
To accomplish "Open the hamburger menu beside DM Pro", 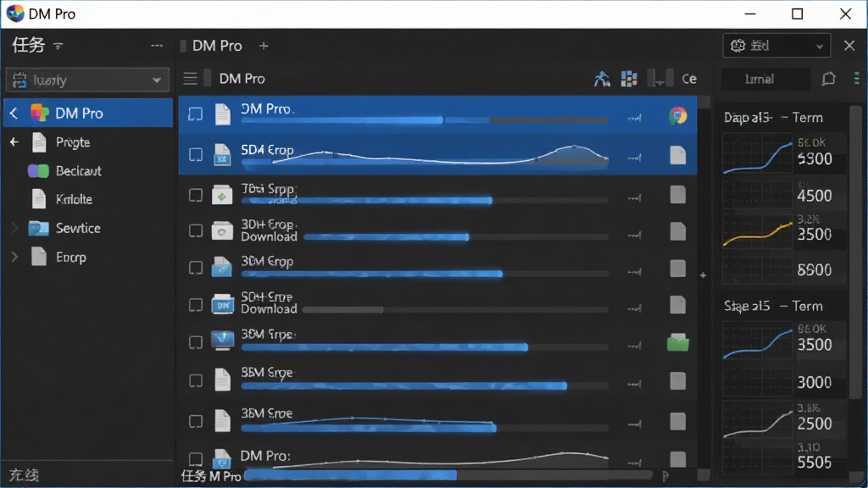I will (190, 79).
